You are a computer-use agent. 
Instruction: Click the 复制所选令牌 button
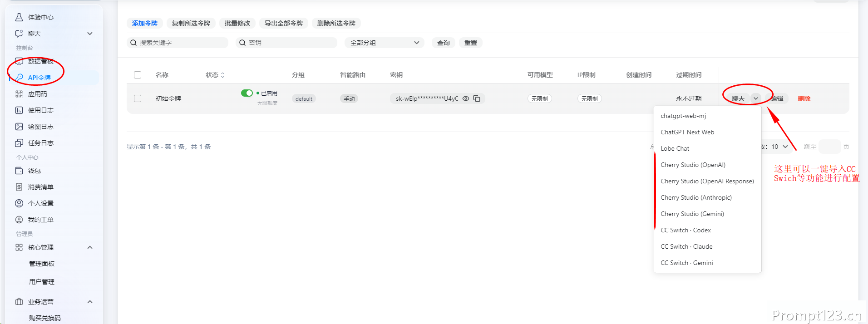coord(191,23)
